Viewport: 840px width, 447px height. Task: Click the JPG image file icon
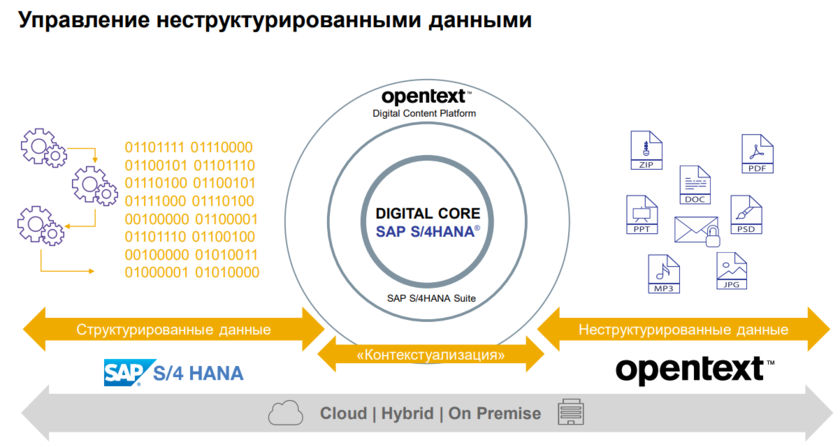coord(731,270)
